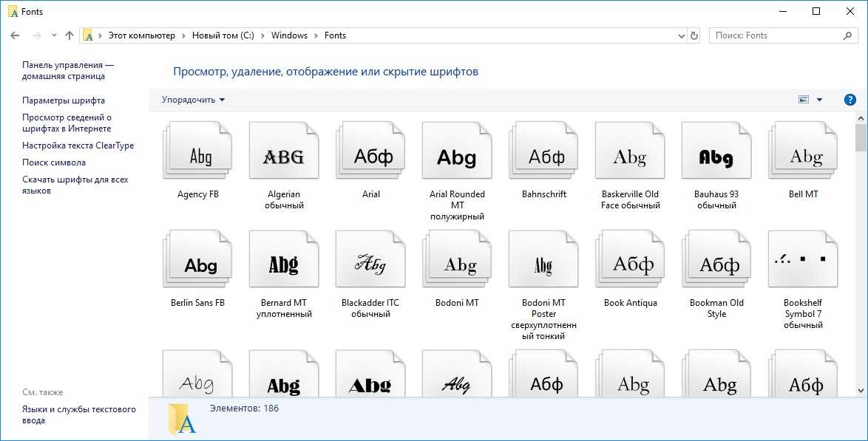Click the scrollbar down arrow
Viewport: 868px width, 441px height.
point(861,391)
